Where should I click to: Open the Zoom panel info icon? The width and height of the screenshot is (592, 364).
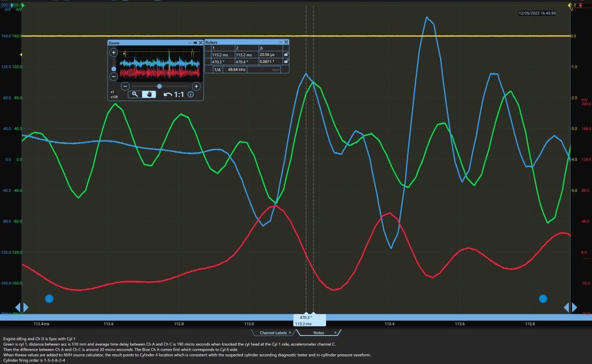coord(191,94)
